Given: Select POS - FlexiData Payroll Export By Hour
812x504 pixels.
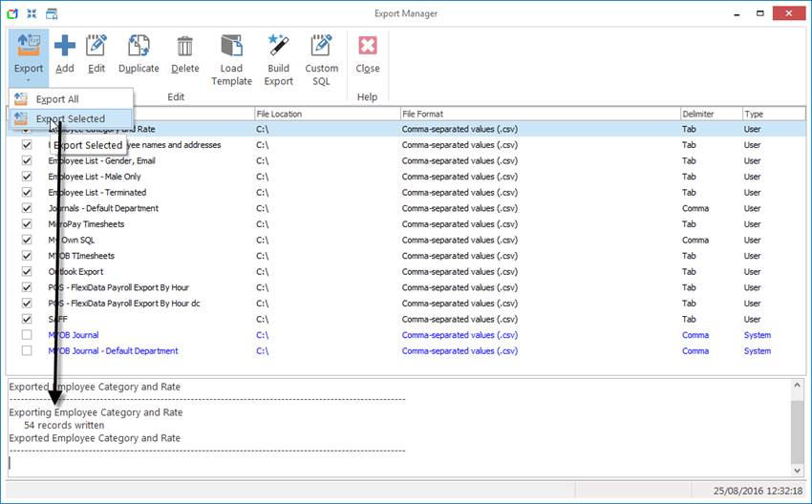Looking at the screenshot, I should pos(118,287).
